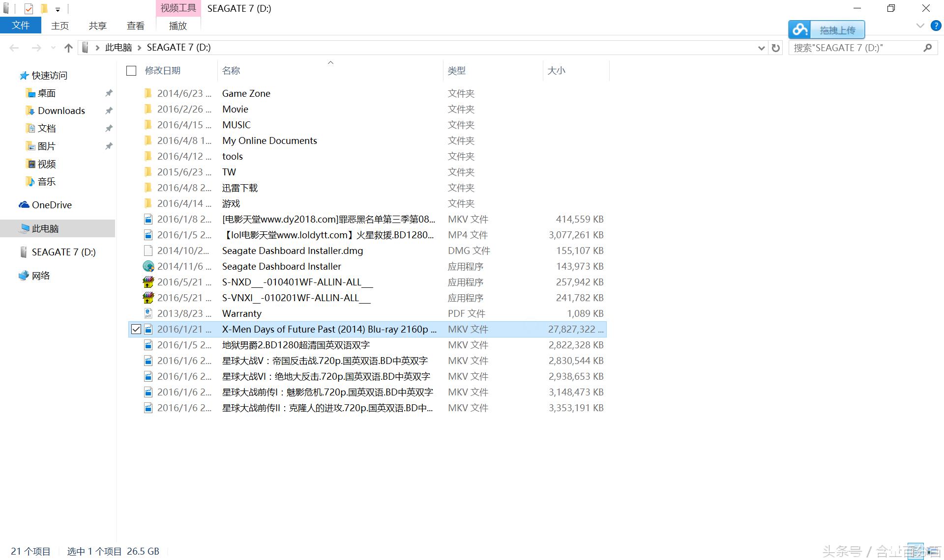Expand the ribbon with the chevron
The width and height of the screenshot is (944, 560).
(x=920, y=26)
